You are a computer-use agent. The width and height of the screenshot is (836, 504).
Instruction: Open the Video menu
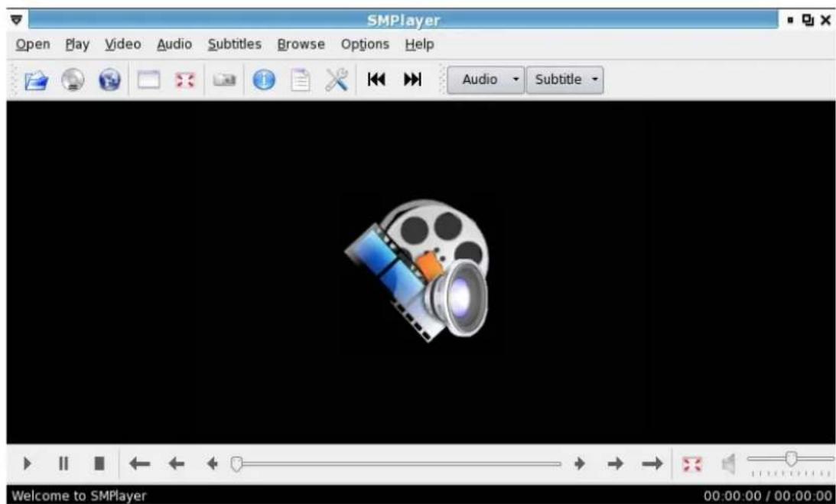click(122, 44)
